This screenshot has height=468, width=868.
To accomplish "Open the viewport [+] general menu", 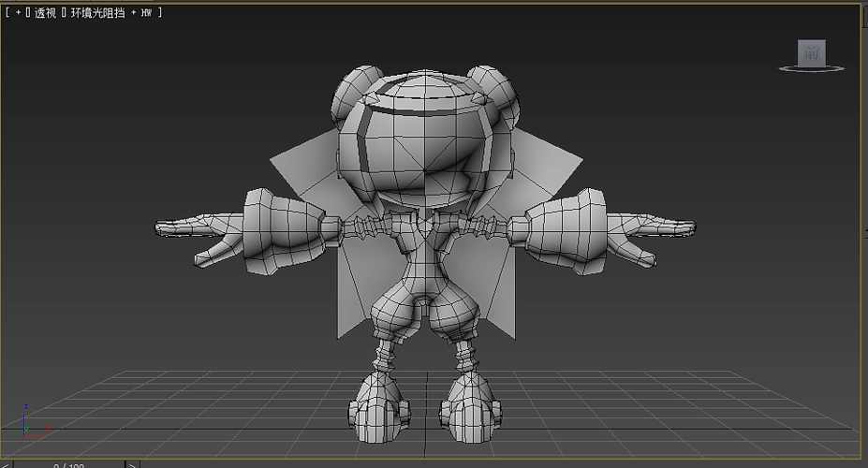I will tap(19, 12).
